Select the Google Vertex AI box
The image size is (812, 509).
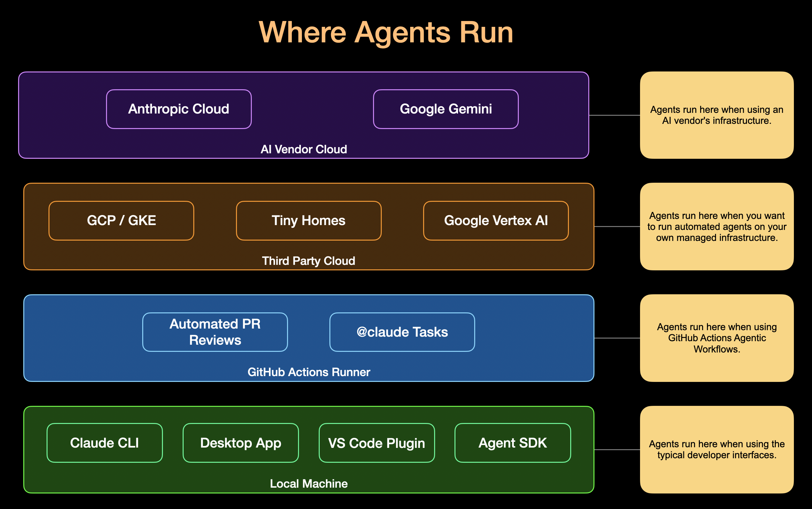point(496,221)
